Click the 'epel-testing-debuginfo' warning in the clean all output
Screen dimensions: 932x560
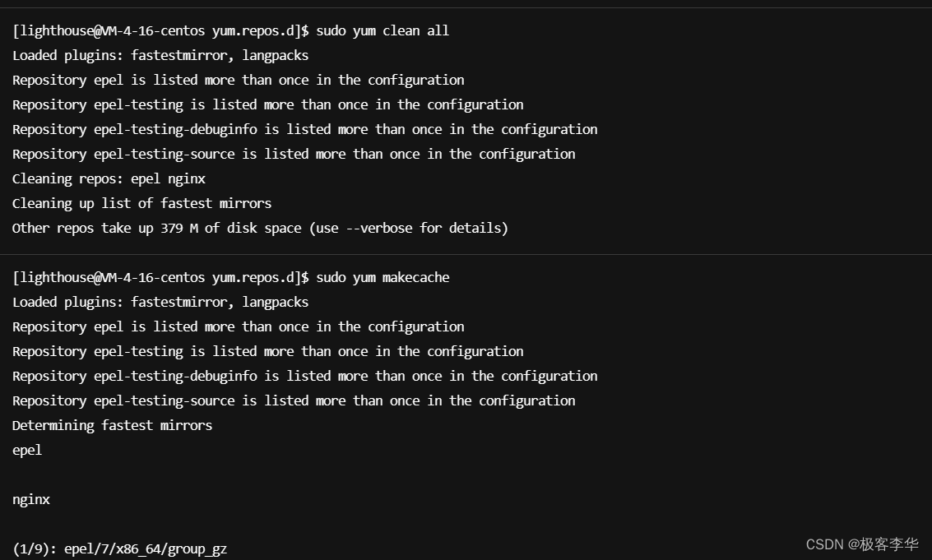click(x=304, y=130)
